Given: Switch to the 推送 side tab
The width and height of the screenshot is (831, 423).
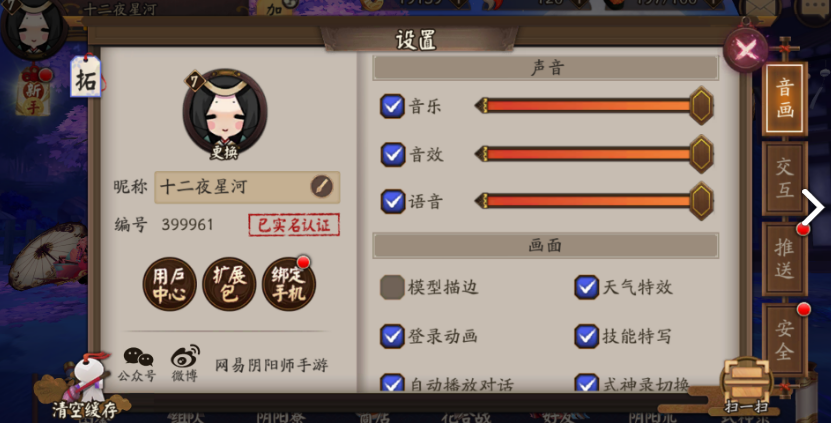Looking at the screenshot, I should click(x=784, y=259).
